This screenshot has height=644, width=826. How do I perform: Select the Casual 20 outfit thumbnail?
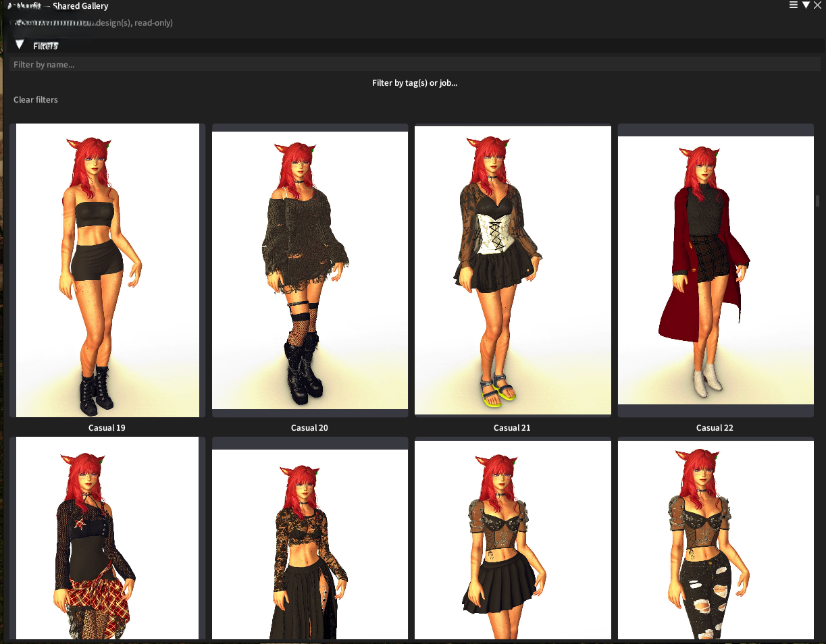click(310, 270)
